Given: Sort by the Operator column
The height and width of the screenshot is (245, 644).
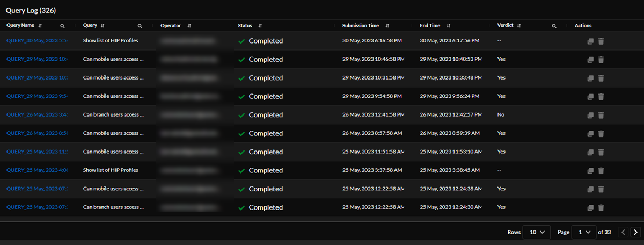Looking at the screenshot, I should click(189, 26).
